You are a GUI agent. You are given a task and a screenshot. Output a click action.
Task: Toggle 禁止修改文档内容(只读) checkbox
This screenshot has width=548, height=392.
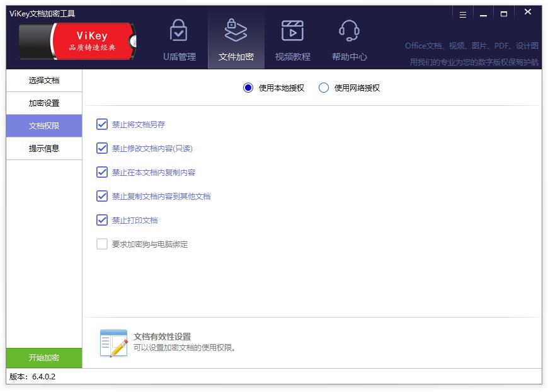point(101,148)
